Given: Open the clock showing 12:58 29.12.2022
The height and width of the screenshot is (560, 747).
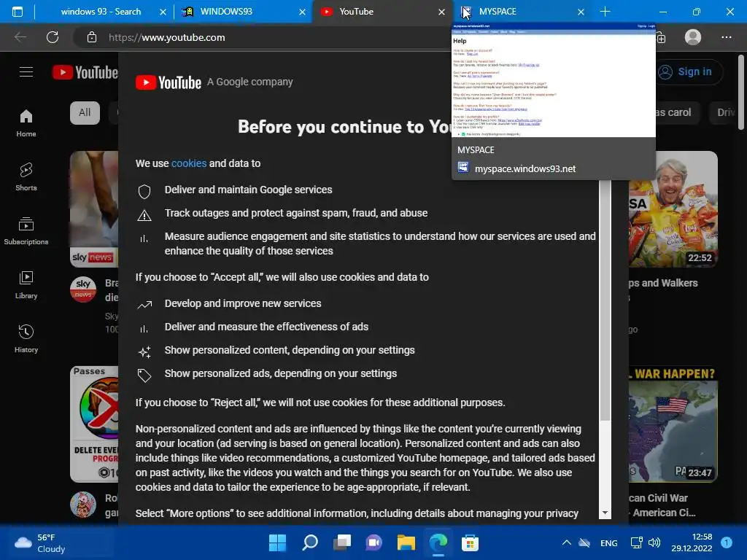Looking at the screenshot, I should point(692,542).
